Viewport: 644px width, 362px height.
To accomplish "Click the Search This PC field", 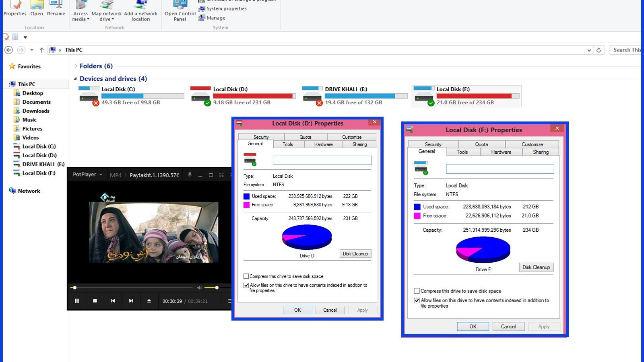I will coord(625,50).
